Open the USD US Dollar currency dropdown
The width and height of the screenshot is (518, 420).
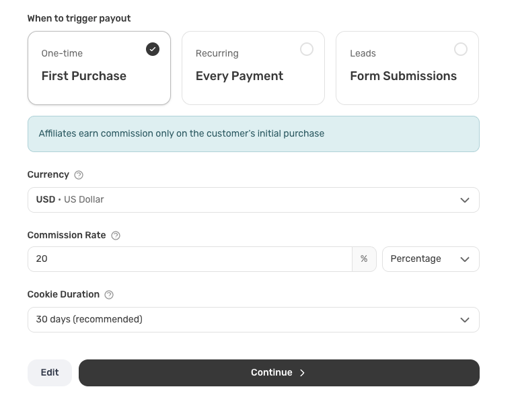pyautogui.click(x=242, y=200)
